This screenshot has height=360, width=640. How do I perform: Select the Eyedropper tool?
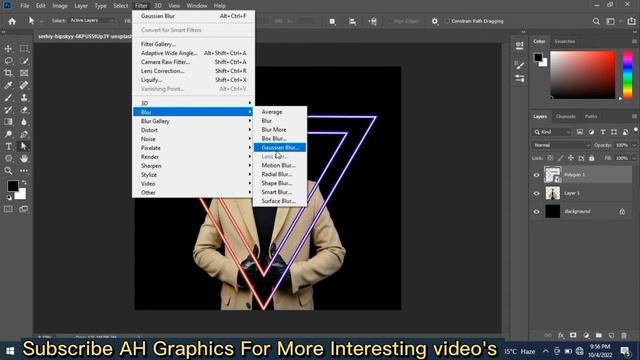(8, 85)
